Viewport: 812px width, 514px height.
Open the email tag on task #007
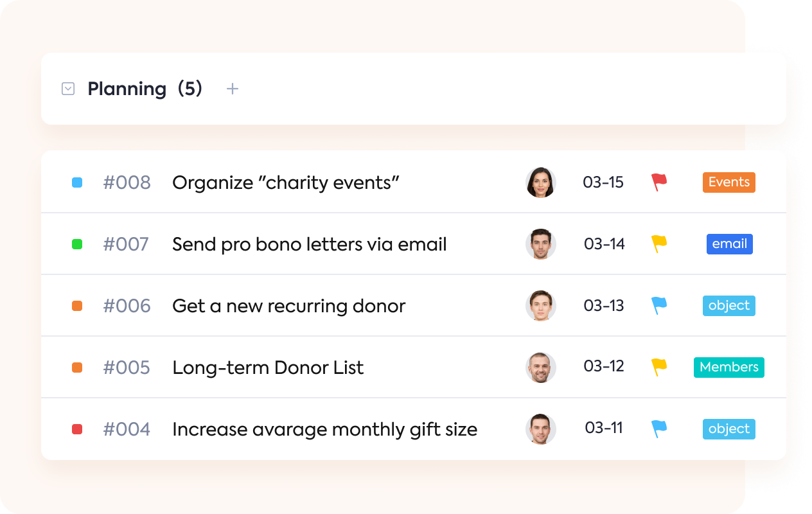pyautogui.click(x=730, y=244)
